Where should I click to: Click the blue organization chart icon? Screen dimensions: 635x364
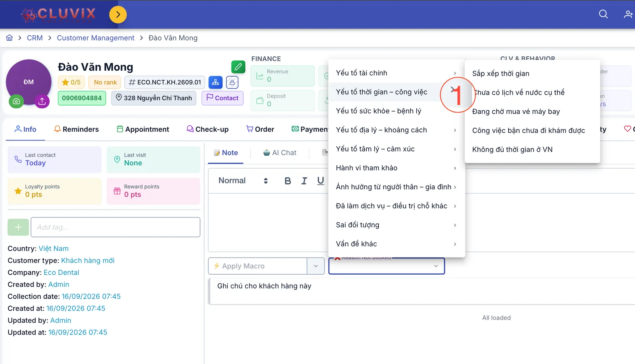coord(216,82)
